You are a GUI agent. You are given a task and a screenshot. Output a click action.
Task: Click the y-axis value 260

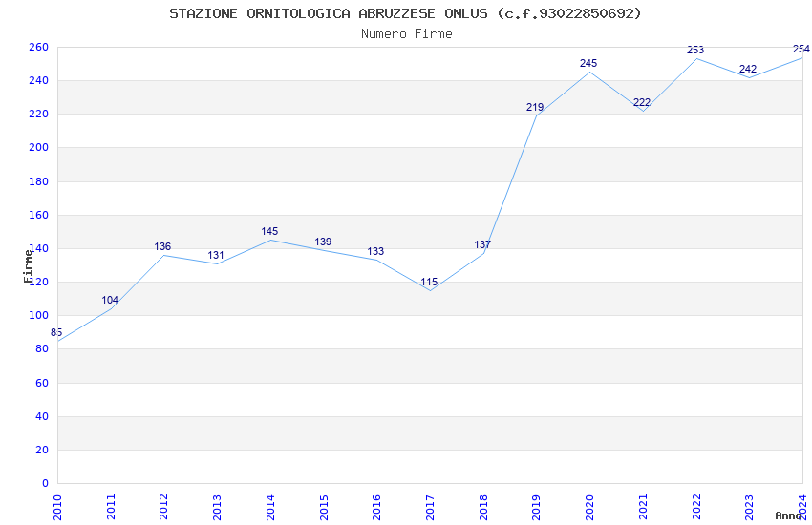tap(39, 47)
